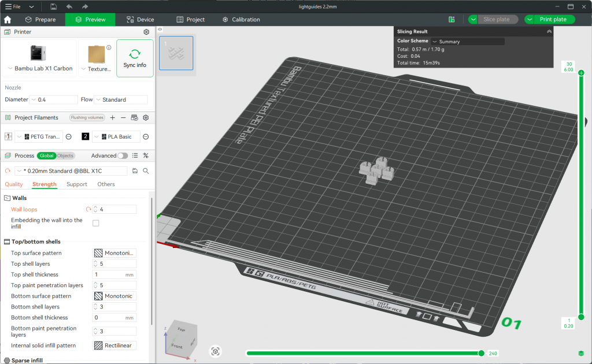Check 'Embedding the wall into the infill'
The width and height of the screenshot is (592, 364).
click(x=95, y=222)
